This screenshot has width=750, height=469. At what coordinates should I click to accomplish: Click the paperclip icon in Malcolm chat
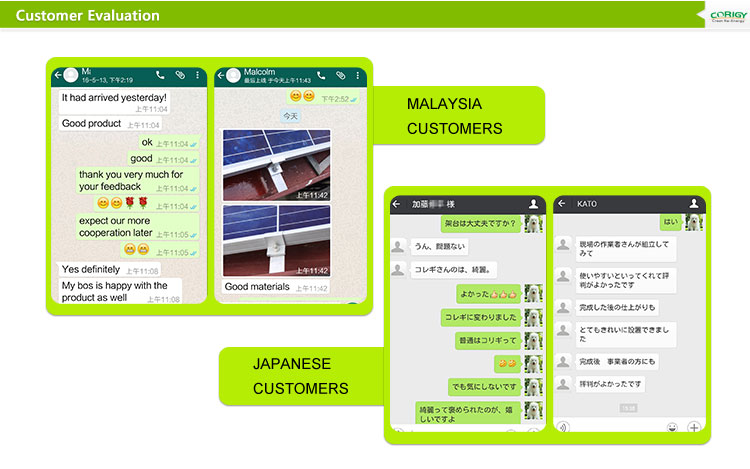click(341, 76)
